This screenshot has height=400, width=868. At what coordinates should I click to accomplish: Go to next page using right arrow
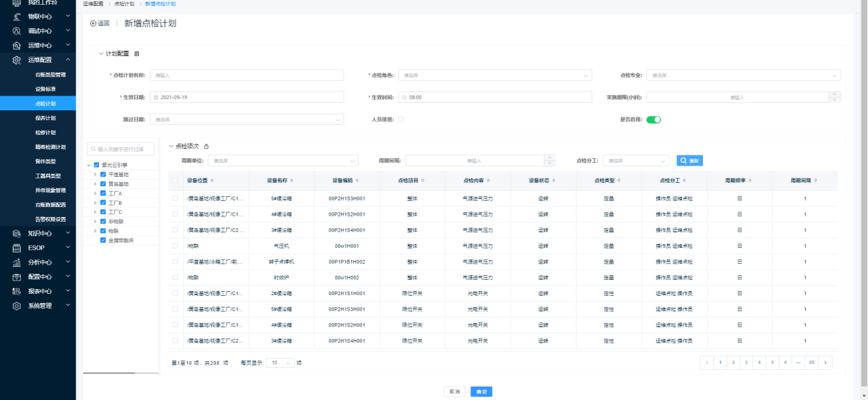tap(826, 363)
